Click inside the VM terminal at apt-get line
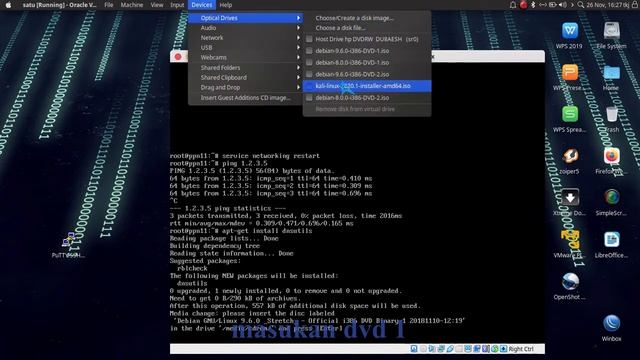 coord(241,231)
